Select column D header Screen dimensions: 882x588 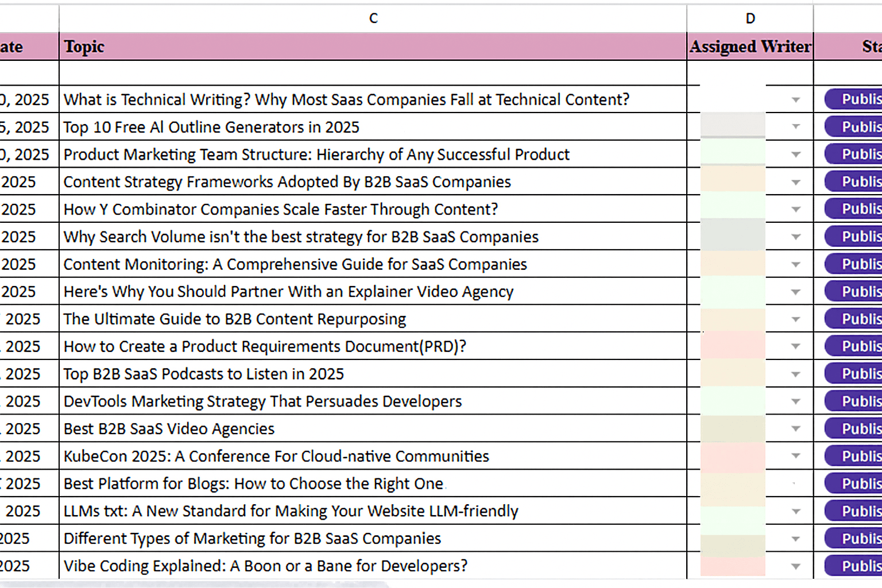(x=750, y=18)
